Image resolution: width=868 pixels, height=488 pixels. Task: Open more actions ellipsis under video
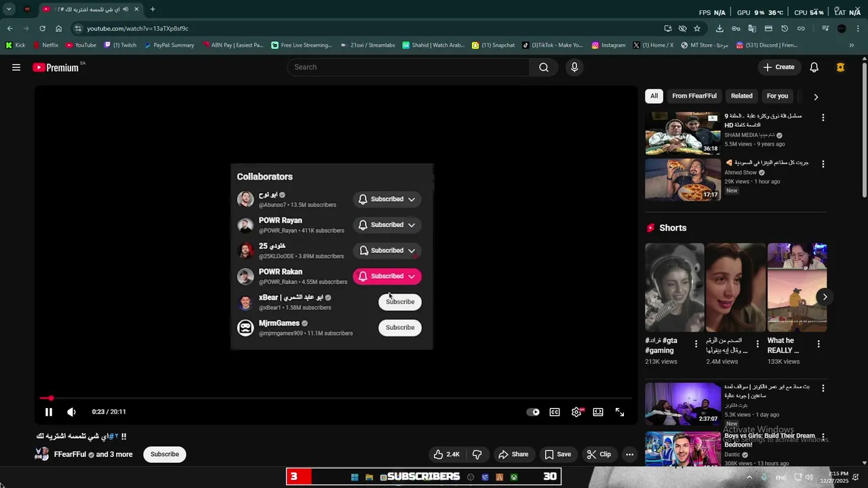coord(630,454)
